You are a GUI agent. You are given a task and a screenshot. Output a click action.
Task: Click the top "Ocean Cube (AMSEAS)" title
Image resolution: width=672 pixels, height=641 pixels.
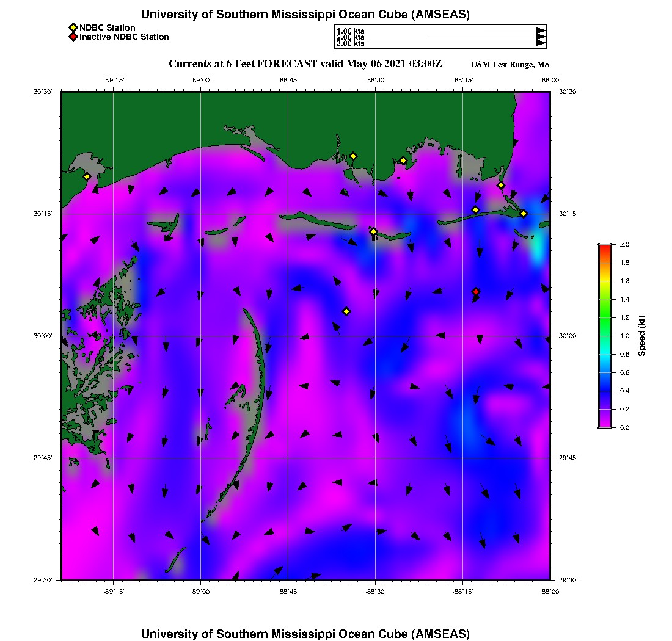(305, 14)
